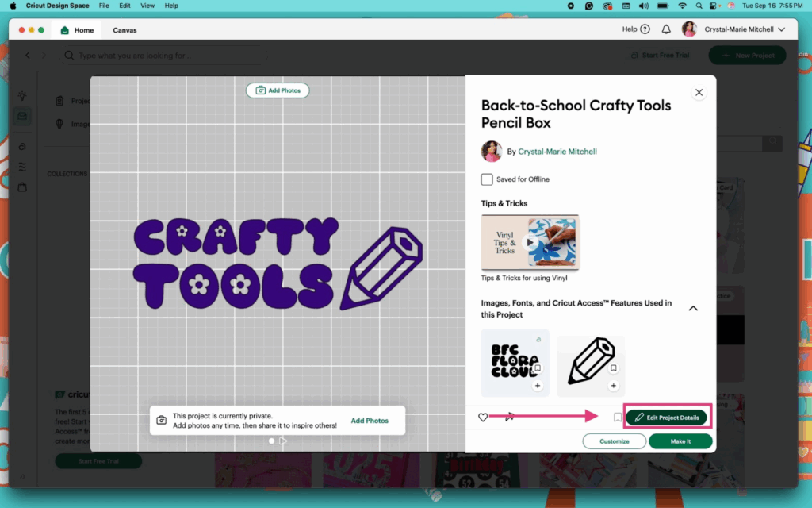Favorite the project with the heart icon
Viewport: 812px width, 508px height.
483,418
